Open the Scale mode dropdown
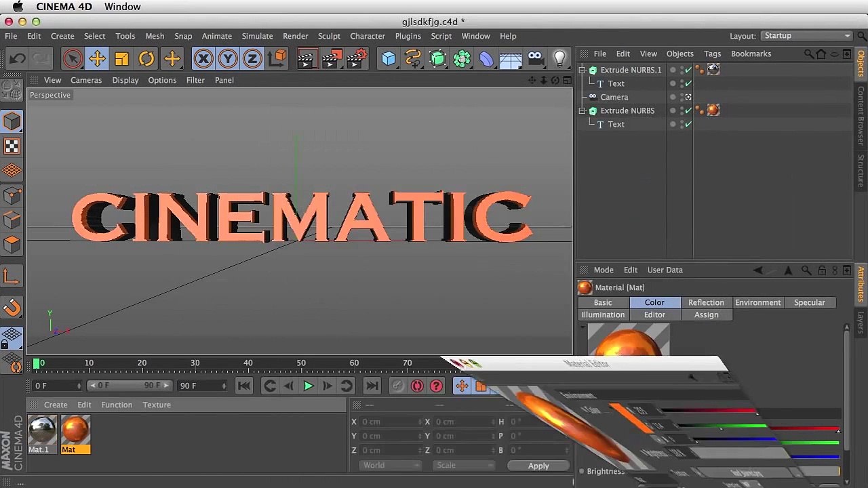Viewport: 868px width, 488px height. point(465,466)
